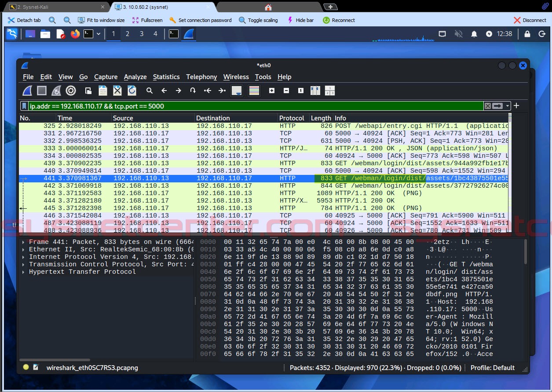Open the Tools menu
This screenshot has height=392, width=552.
(x=263, y=77)
